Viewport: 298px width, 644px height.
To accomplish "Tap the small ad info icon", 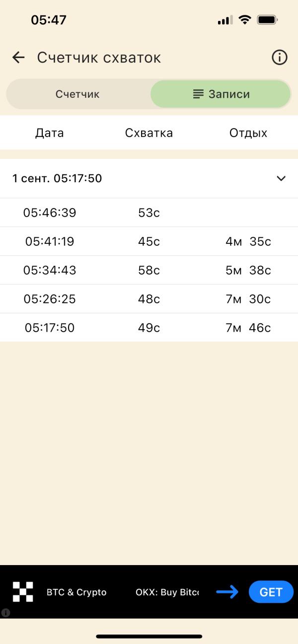I will (x=6, y=613).
